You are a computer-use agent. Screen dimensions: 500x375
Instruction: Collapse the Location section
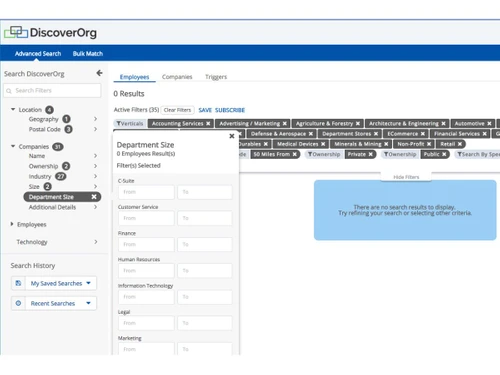click(13, 109)
